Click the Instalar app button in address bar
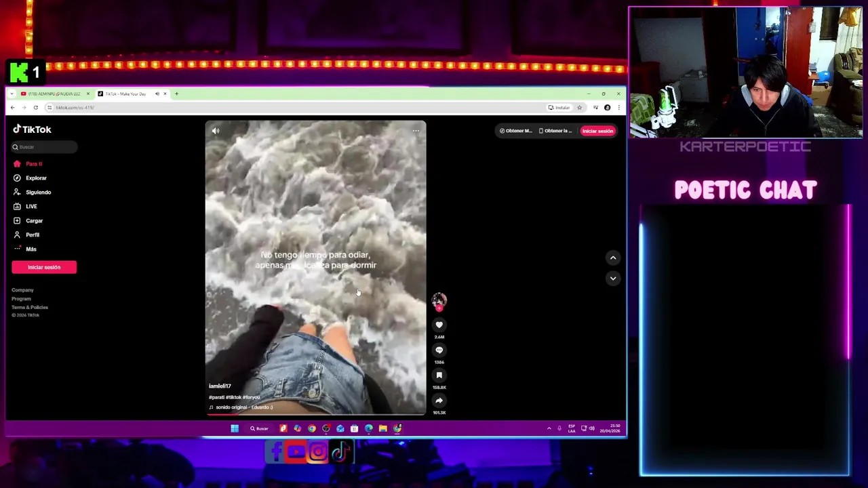The width and height of the screenshot is (868, 488). click(x=559, y=108)
